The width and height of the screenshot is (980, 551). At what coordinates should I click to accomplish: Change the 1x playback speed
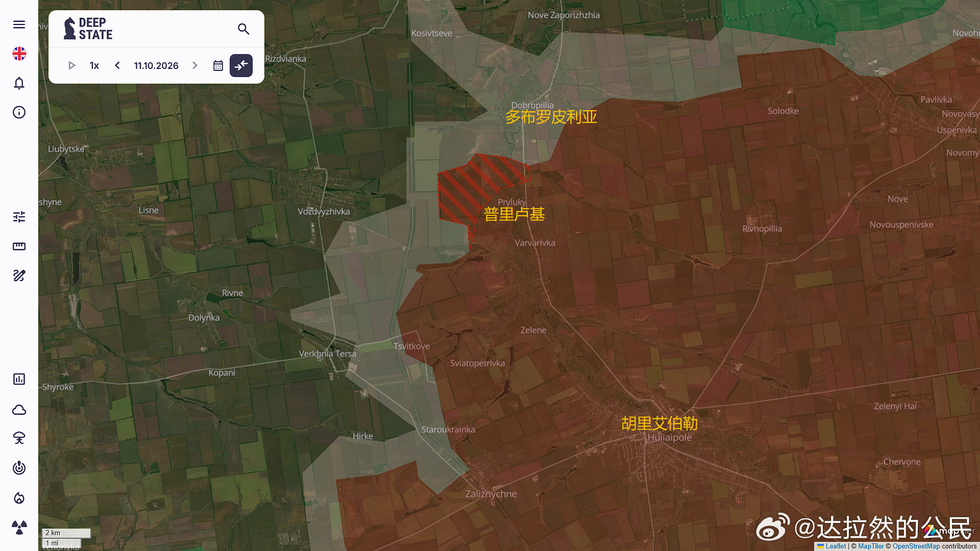[x=94, y=65]
